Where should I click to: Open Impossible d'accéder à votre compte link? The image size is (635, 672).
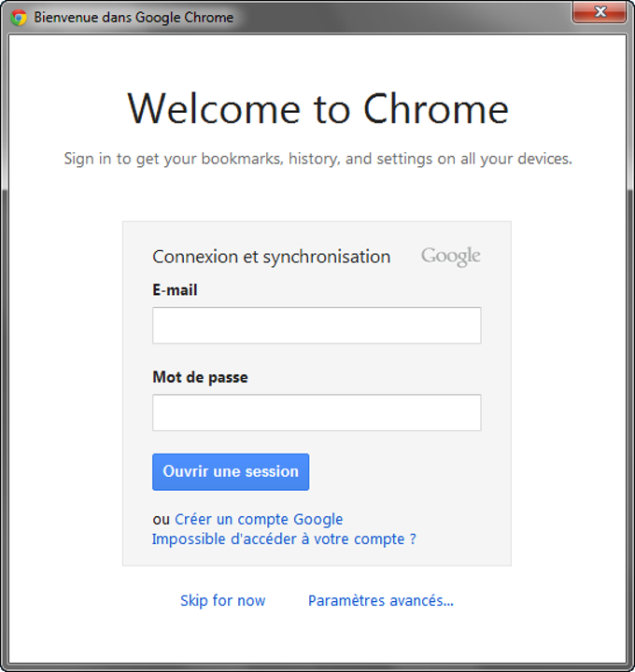click(284, 539)
